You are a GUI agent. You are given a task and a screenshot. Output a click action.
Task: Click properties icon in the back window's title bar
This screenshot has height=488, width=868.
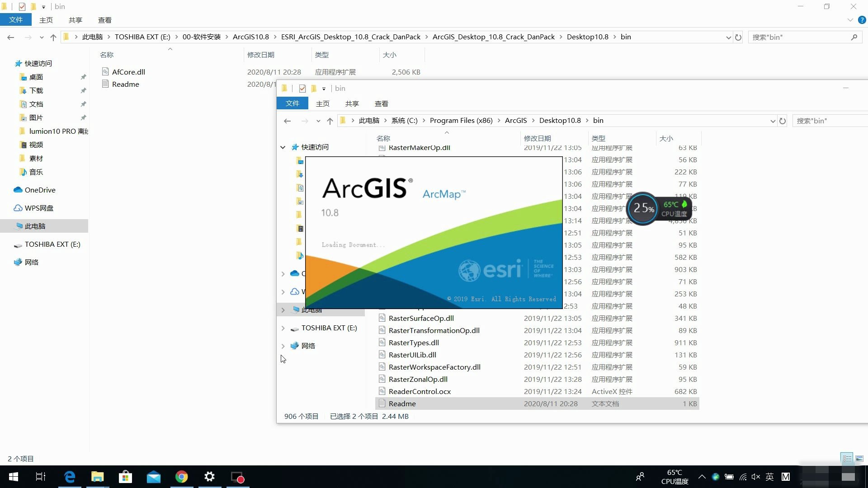[22, 6]
